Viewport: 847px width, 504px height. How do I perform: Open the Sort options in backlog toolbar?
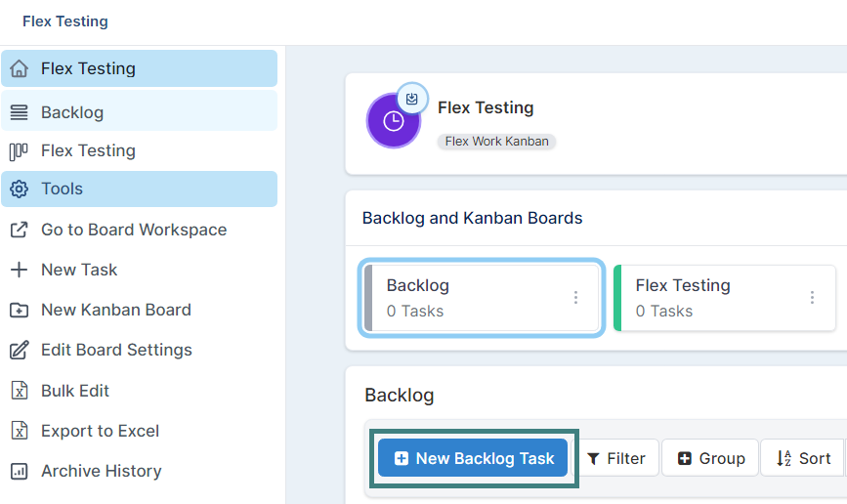pyautogui.click(x=803, y=458)
